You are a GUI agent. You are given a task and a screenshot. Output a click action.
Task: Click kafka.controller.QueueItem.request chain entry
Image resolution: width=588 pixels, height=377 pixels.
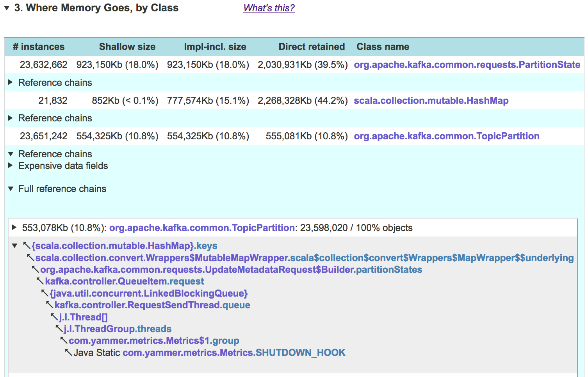[124, 281]
